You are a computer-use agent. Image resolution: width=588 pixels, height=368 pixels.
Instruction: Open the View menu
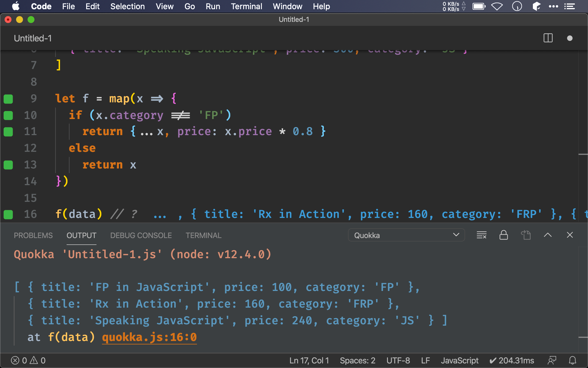(165, 6)
